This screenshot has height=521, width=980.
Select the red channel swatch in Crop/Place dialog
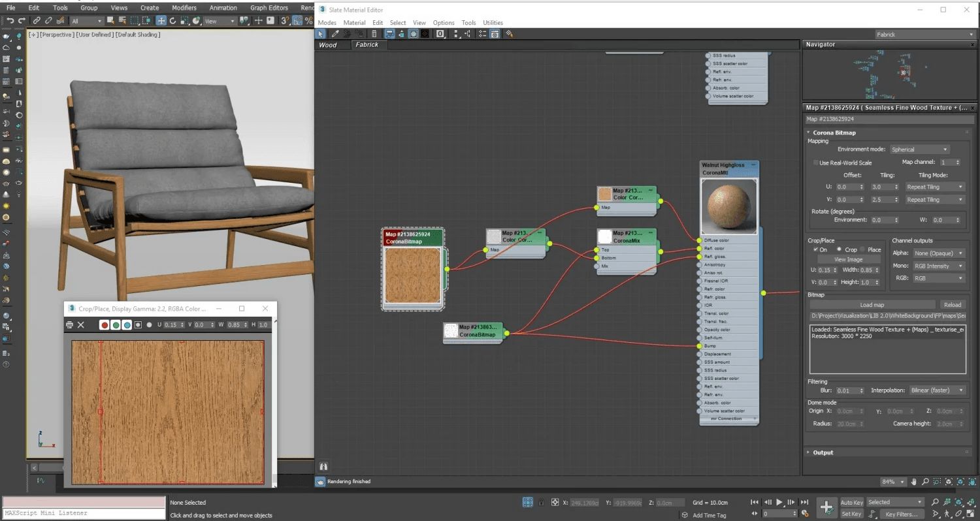[x=105, y=325]
